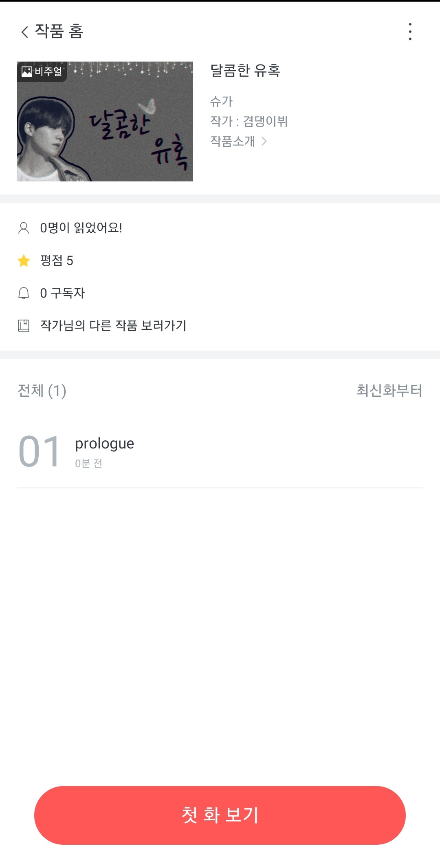Tap the 평점 5 rating text
This screenshot has height=868, width=440.
57,261
